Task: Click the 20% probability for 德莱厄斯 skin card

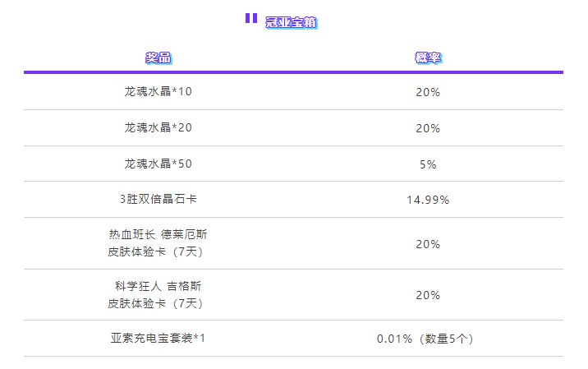Action: click(428, 244)
